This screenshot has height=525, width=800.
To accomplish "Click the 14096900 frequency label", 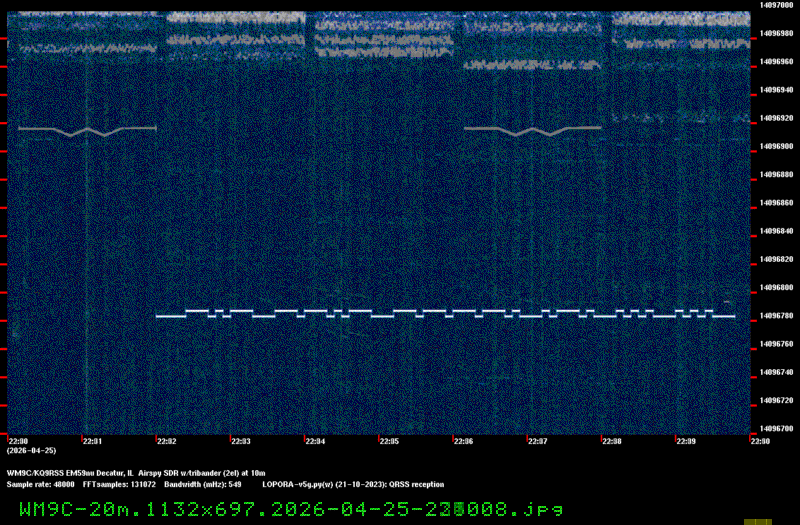I will (x=776, y=146).
